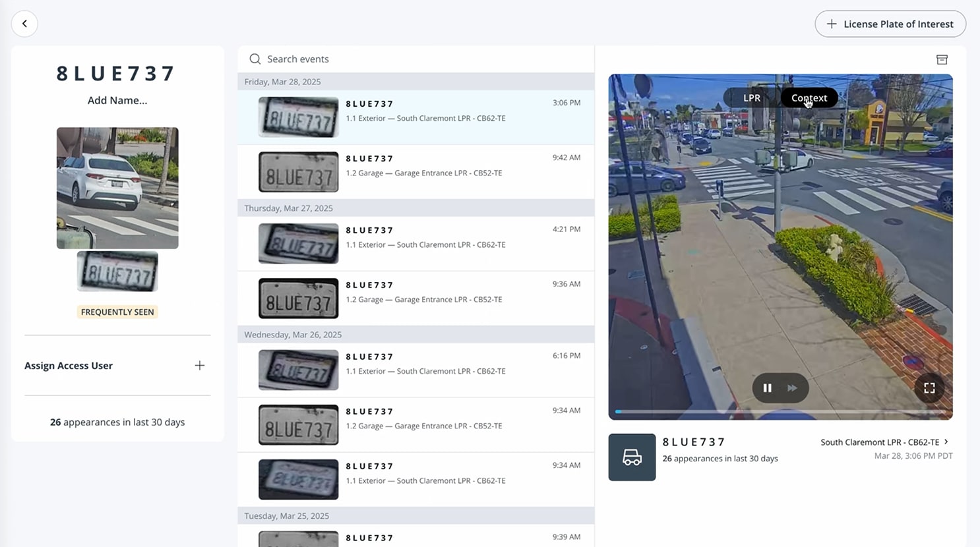Select the 9:34 AM Garage Entrance event
The width and height of the screenshot is (980, 547).
pyautogui.click(x=415, y=425)
